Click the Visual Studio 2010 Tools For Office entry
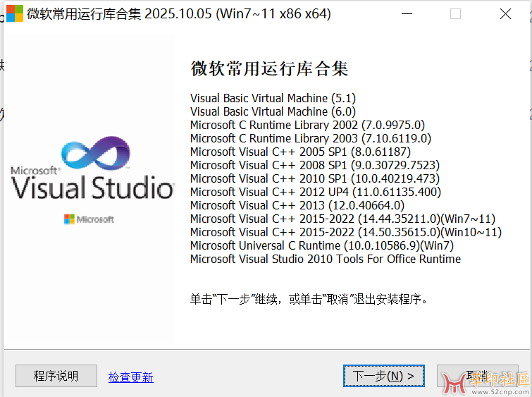Screen dimensions: 532x397 coord(325,259)
